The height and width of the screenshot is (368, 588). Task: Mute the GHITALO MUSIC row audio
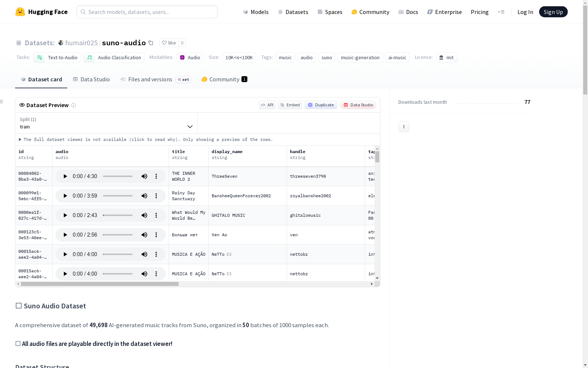[x=144, y=215]
